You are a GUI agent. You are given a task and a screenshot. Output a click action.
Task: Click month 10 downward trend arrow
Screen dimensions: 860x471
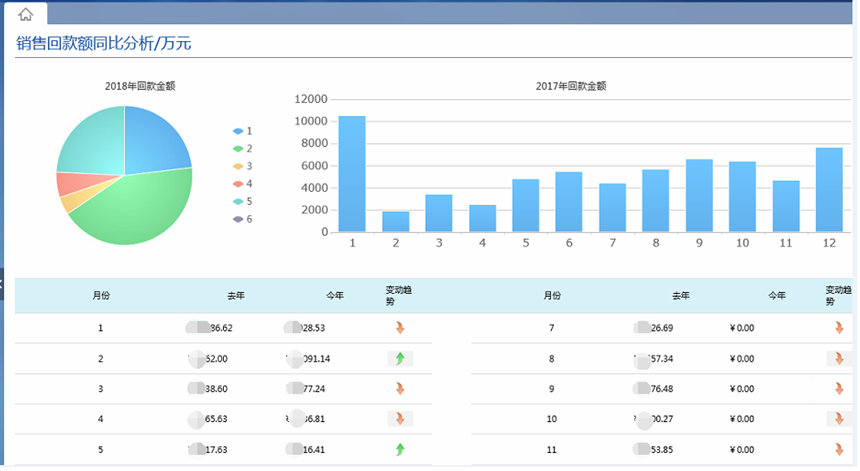point(839,419)
